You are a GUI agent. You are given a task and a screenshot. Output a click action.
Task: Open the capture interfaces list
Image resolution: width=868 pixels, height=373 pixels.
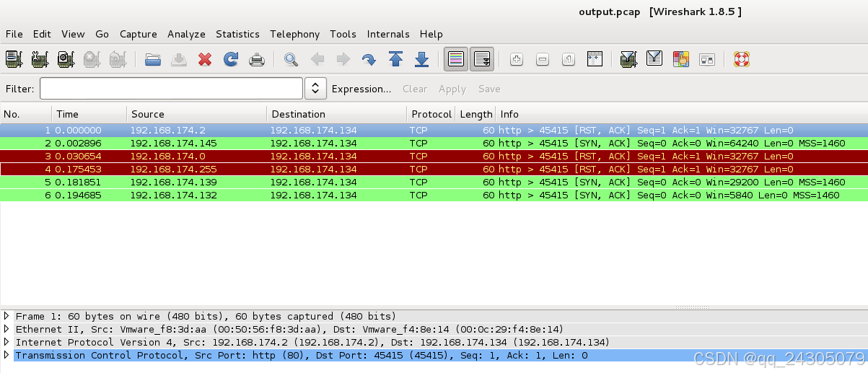point(14,59)
